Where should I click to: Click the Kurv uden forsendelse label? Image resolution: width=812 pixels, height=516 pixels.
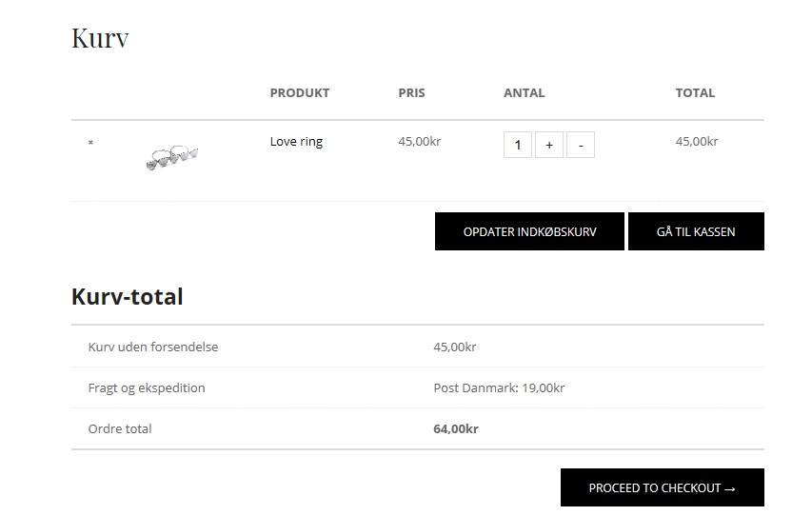(152, 347)
